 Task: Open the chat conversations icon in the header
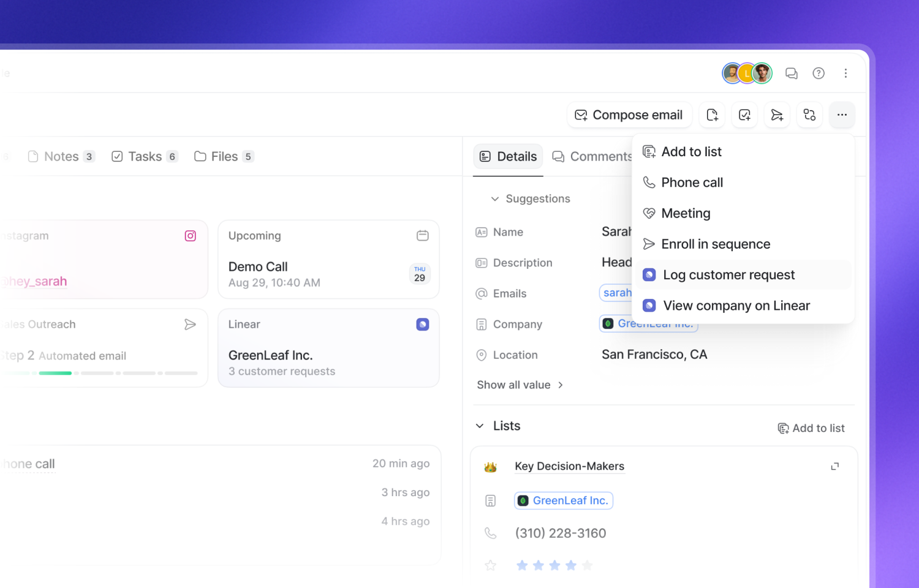pos(791,73)
